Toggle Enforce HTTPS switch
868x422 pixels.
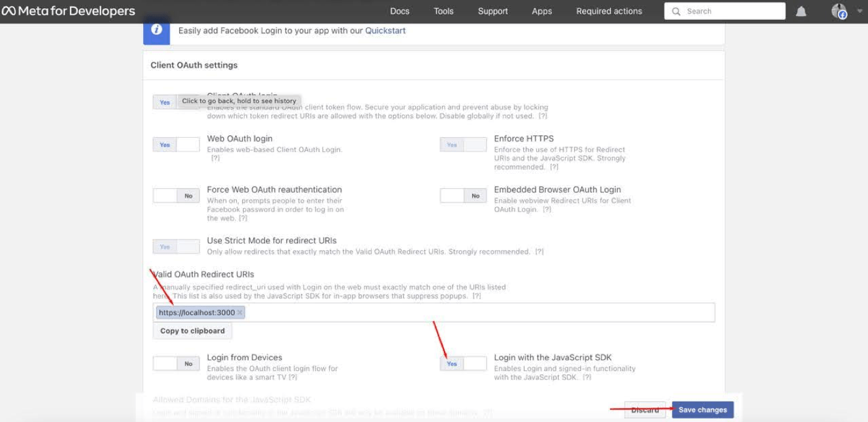click(463, 145)
